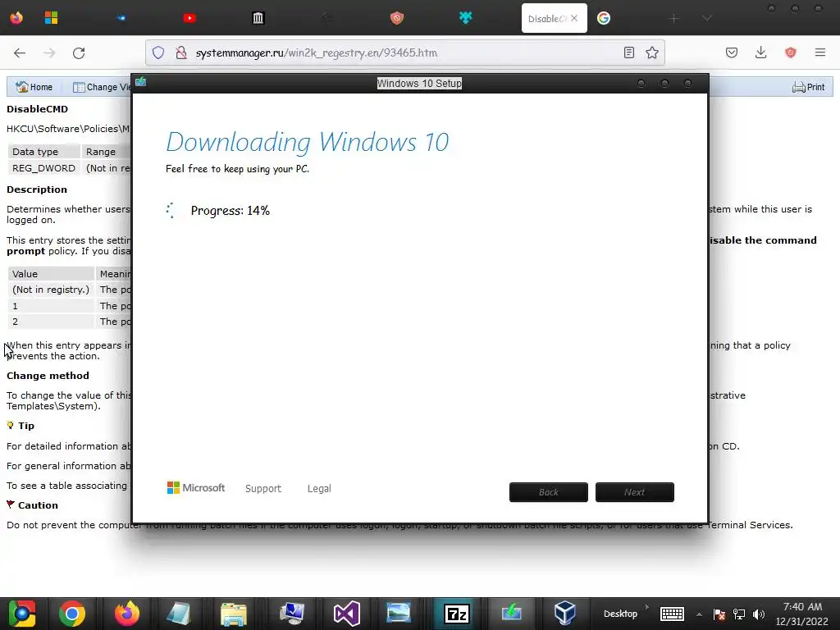The image size is (840, 630).
Task: Open VirtualBox from taskbar
Action: tap(565, 614)
